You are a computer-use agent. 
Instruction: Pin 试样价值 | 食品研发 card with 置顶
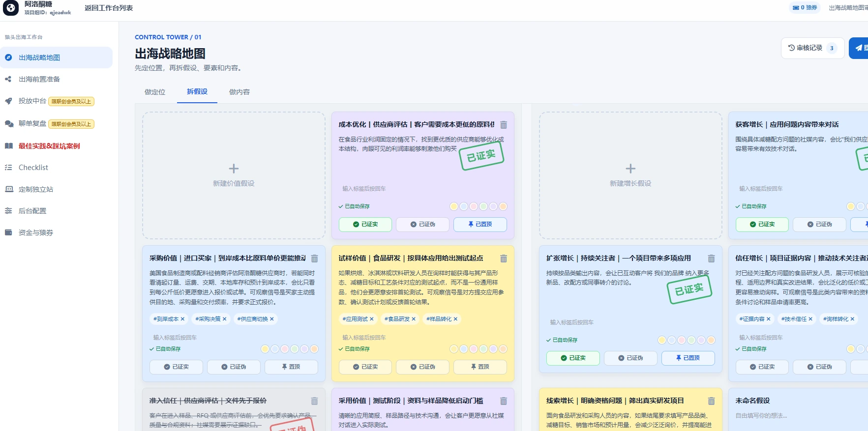click(480, 367)
